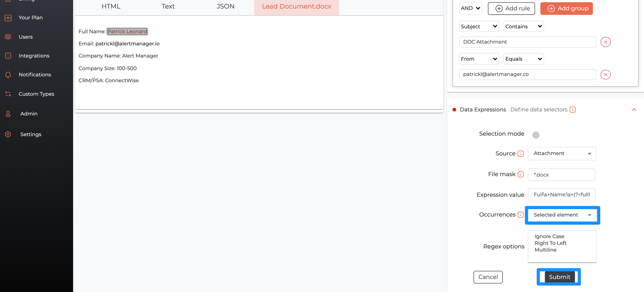
Task: Click the CRM/PSA: ConnectWise line
Action: (x=109, y=81)
